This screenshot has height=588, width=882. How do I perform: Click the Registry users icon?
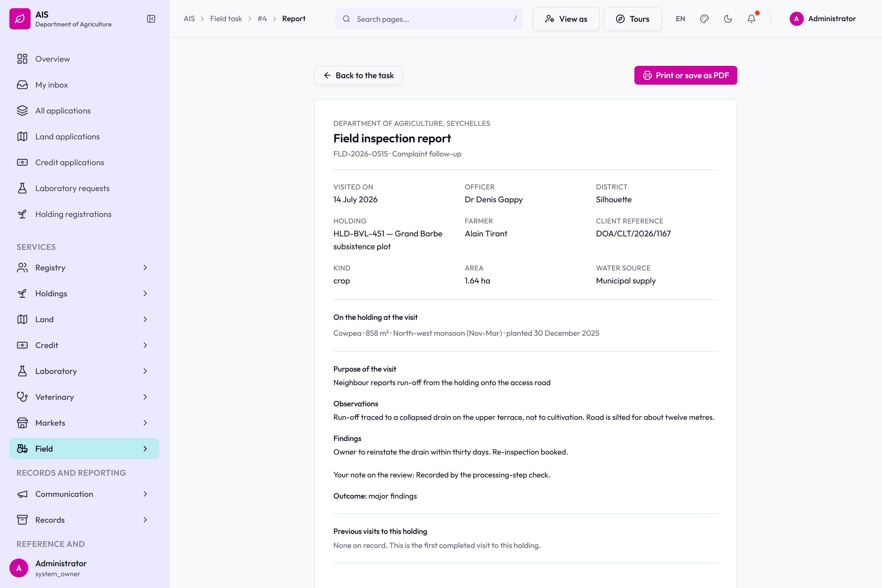[23, 268]
